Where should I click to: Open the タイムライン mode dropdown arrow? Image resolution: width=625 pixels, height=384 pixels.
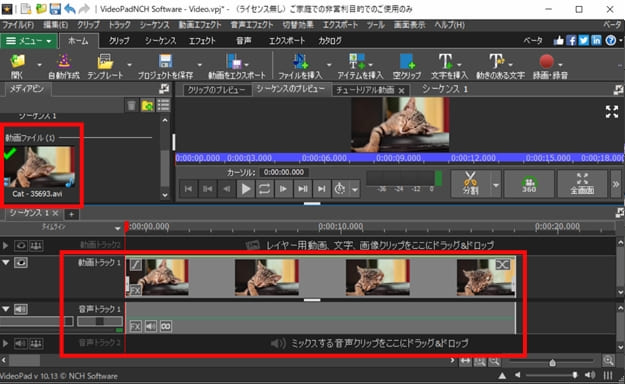coord(117,228)
